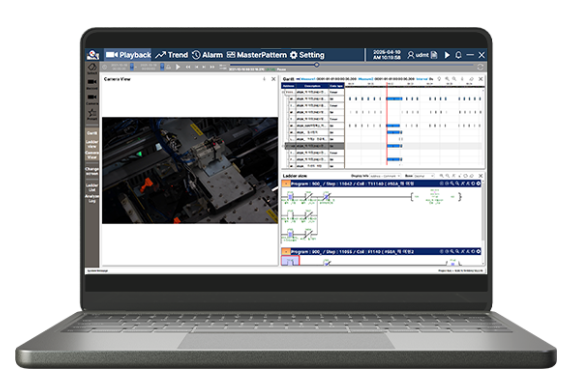Click the application logo icon
The width and height of the screenshot is (573, 390).
click(93, 55)
